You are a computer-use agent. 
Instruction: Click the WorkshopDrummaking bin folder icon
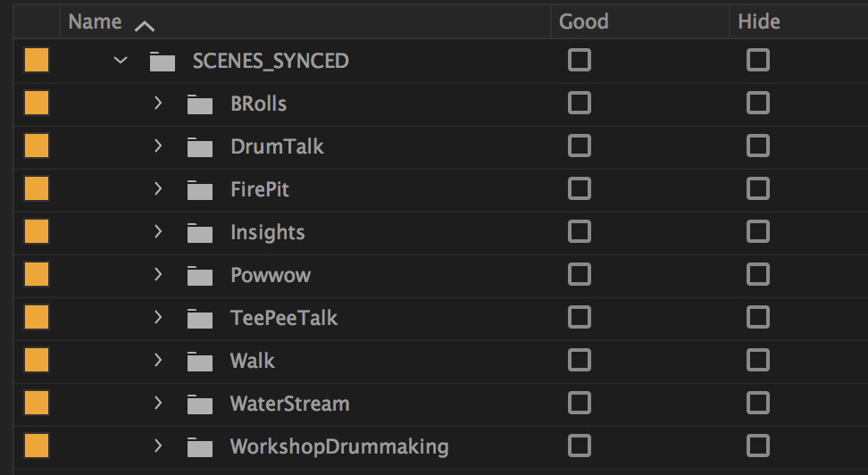pos(200,447)
